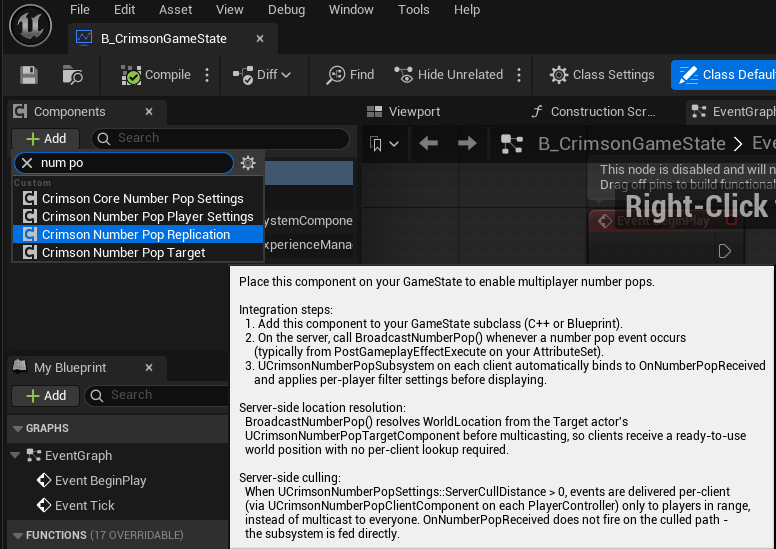776x549 pixels.
Task: Open component list settings gear
Action: click(x=248, y=163)
